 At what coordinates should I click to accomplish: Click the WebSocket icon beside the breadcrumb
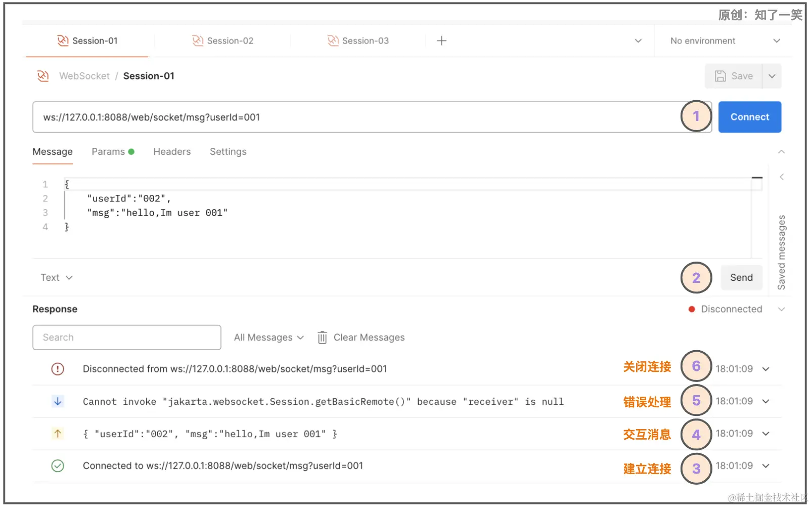43,76
